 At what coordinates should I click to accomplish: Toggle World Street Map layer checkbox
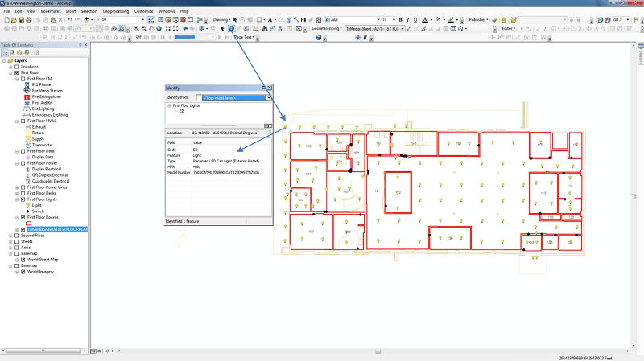pos(23,260)
